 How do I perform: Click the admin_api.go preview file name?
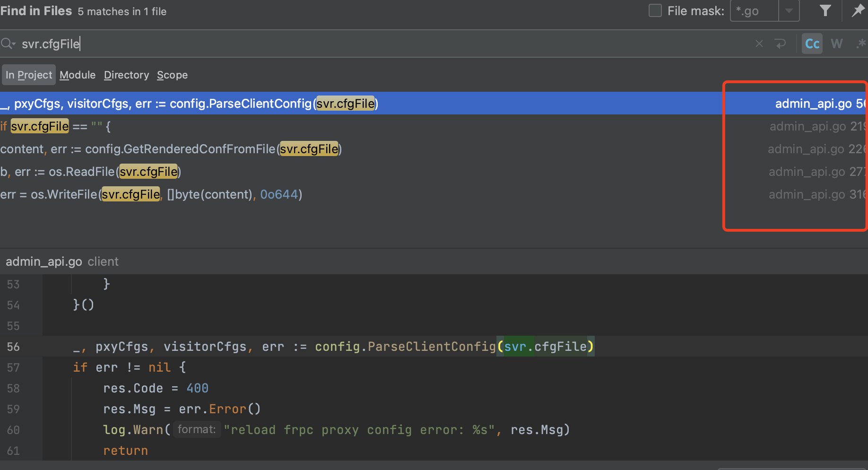tap(43, 261)
